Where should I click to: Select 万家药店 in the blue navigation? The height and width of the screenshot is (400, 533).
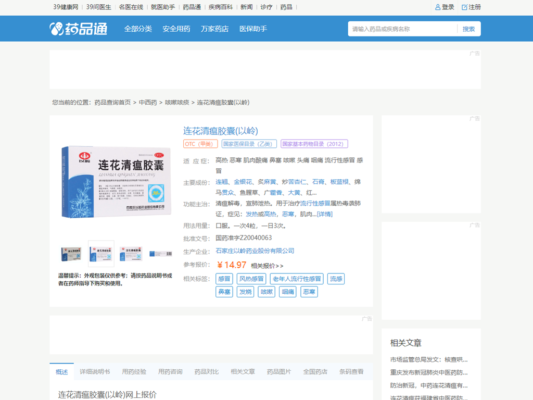pyautogui.click(x=214, y=29)
